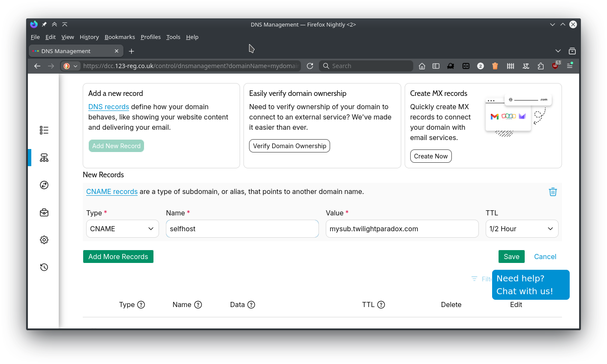Open the list overview icon in sidebar

[44, 130]
